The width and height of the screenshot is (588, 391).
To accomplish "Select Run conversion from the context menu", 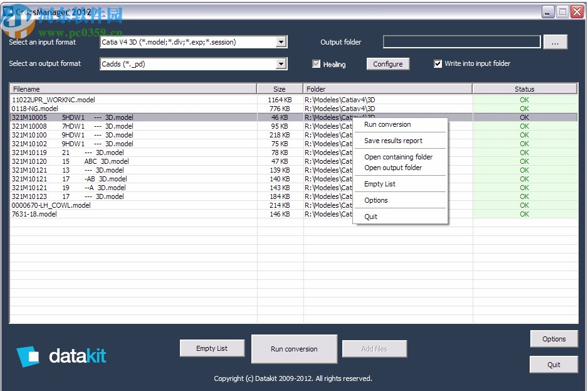I will click(x=387, y=124).
